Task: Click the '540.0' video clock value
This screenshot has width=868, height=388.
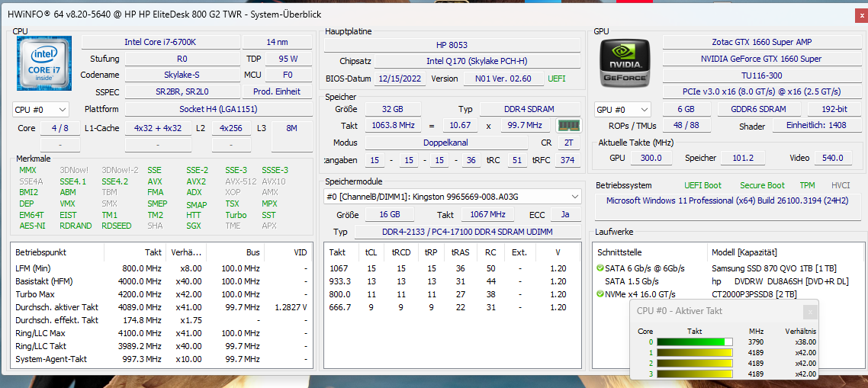Action: pyautogui.click(x=833, y=159)
